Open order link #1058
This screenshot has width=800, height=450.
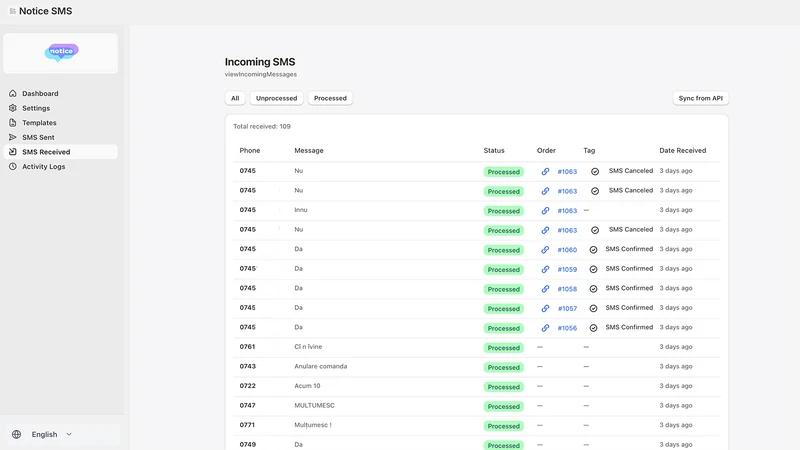click(567, 289)
